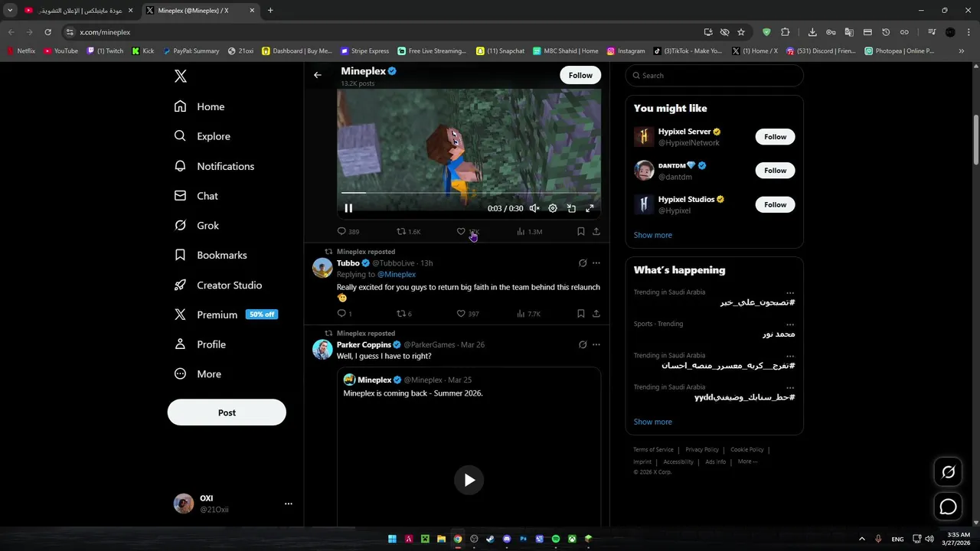Expand the footer More link
Screen dimensions: 980x551
click(x=747, y=461)
